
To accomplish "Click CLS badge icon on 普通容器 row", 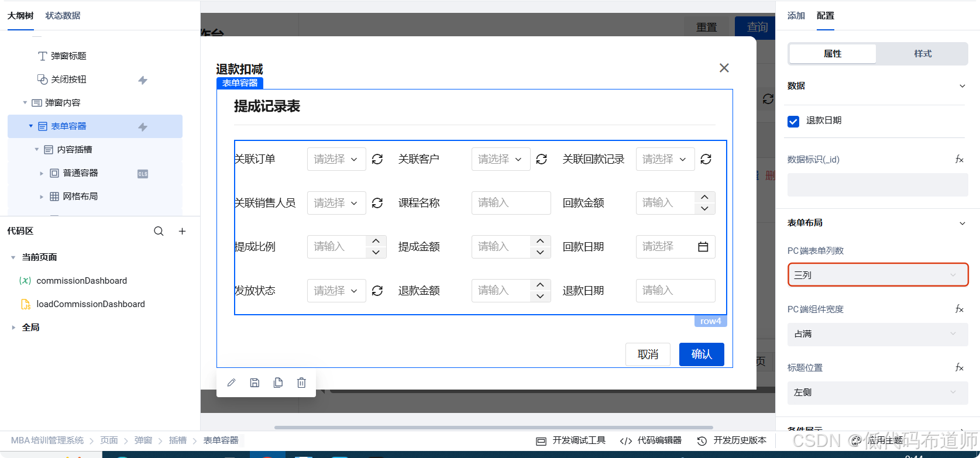I will 143,174.
